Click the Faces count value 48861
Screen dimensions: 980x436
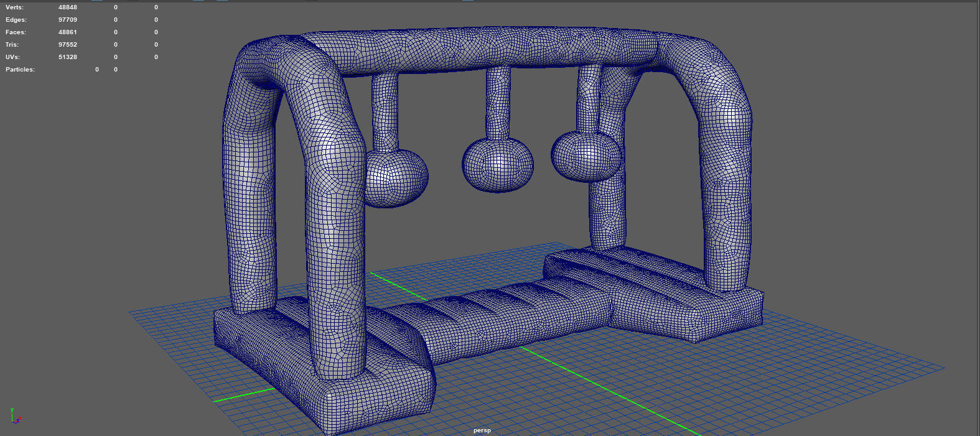click(68, 32)
